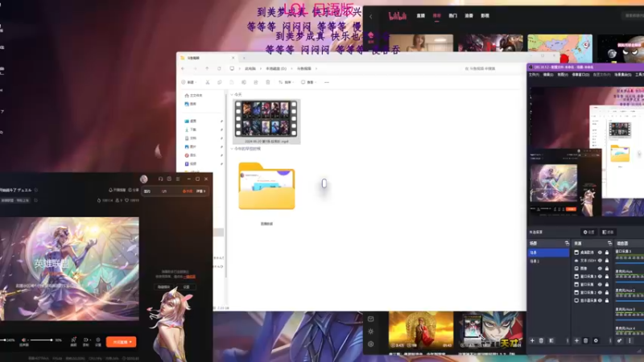Toggle lock on the text GDI+ source
644x362 pixels.
point(607,260)
